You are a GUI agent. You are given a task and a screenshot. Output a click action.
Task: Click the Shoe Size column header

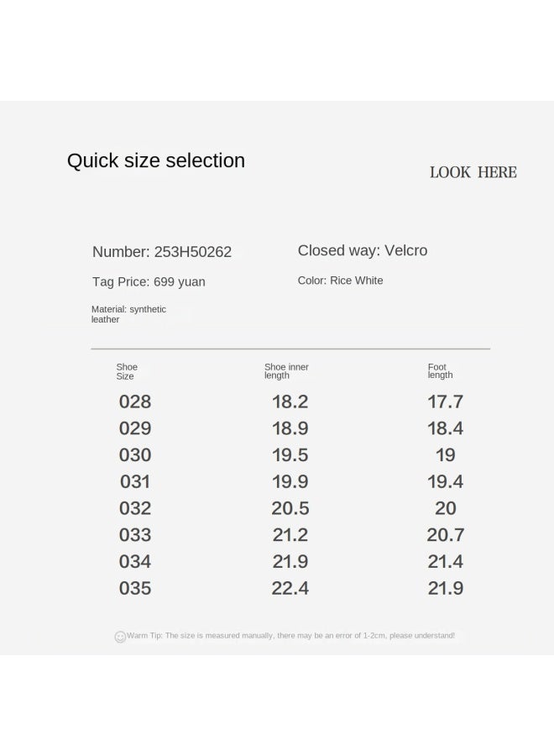(x=127, y=371)
